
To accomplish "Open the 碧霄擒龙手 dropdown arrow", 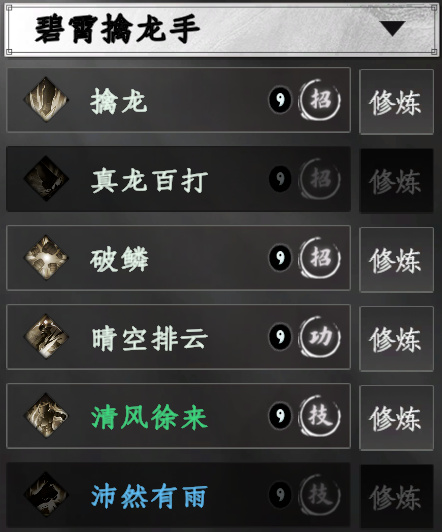I will (392, 28).
